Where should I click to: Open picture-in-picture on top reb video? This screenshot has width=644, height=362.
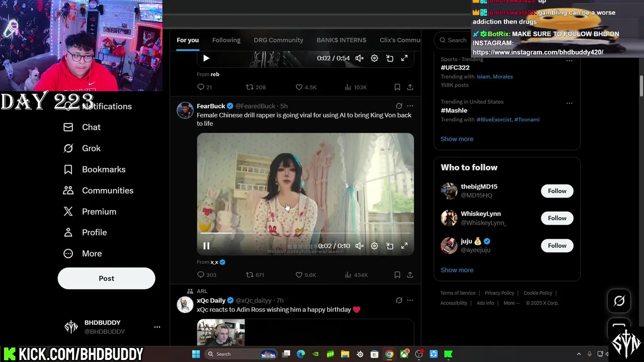[x=389, y=58]
